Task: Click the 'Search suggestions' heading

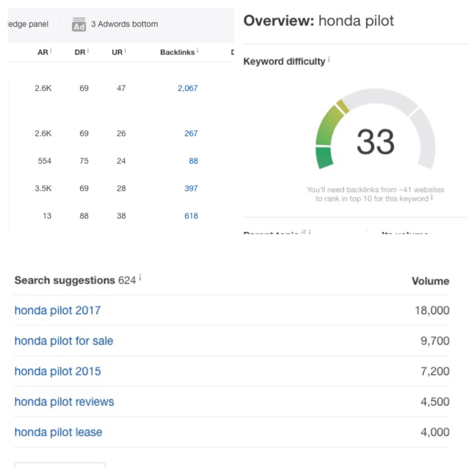Action: click(x=65, y=280)
